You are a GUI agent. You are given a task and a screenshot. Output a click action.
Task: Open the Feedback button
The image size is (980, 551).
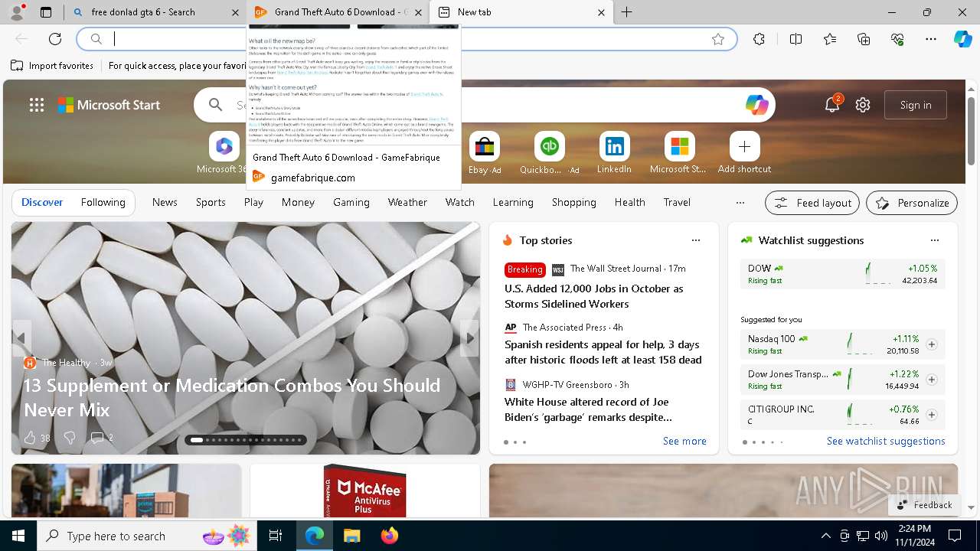pos(925,505)
